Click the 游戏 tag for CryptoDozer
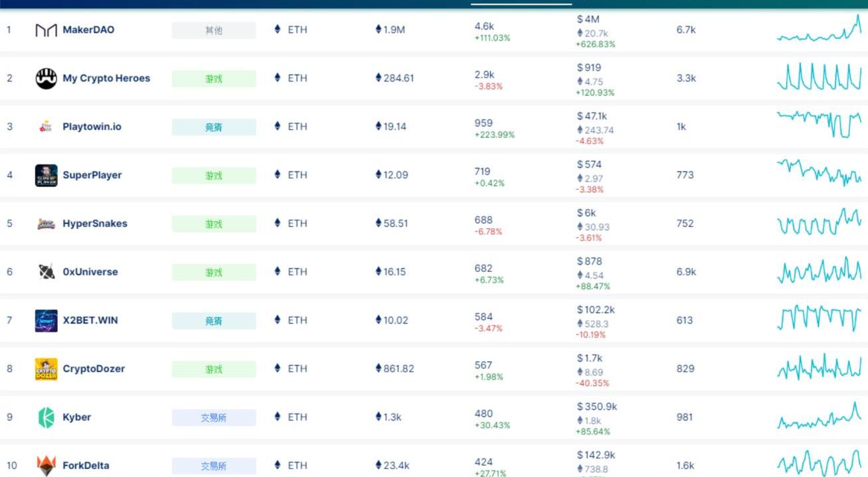Screen dimensions: 868x477 click(214, 370)
